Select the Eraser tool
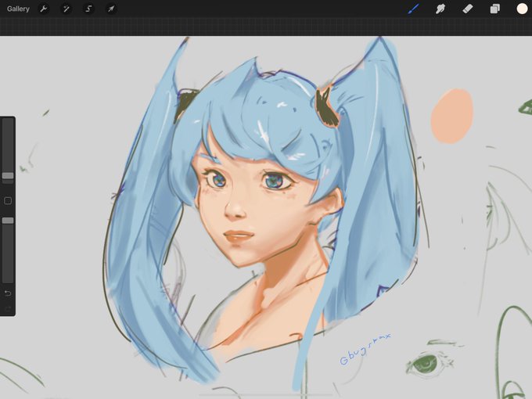Screen dimensions: 532x399 tap(468, 9)
